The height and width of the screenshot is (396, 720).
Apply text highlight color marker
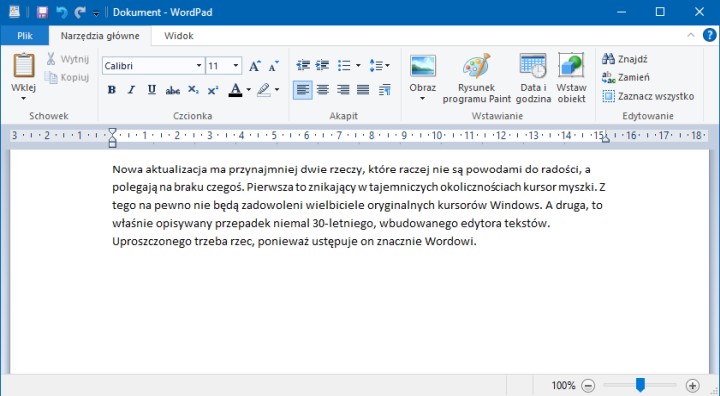tap(264, 90)
